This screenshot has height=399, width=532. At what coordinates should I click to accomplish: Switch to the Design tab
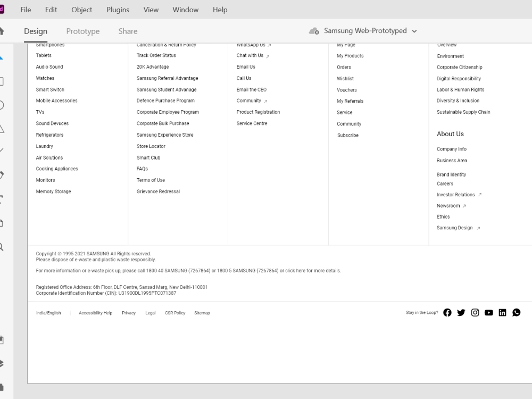point(36,31)
